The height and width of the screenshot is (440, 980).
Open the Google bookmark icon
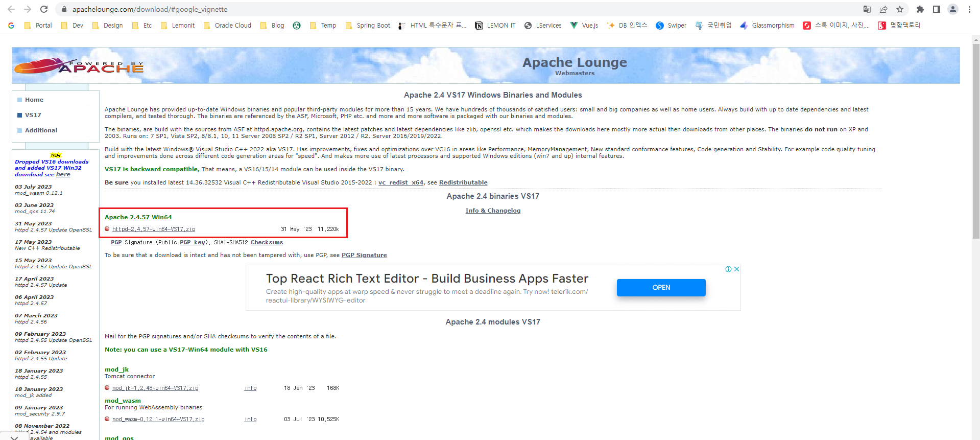point(11,26)
